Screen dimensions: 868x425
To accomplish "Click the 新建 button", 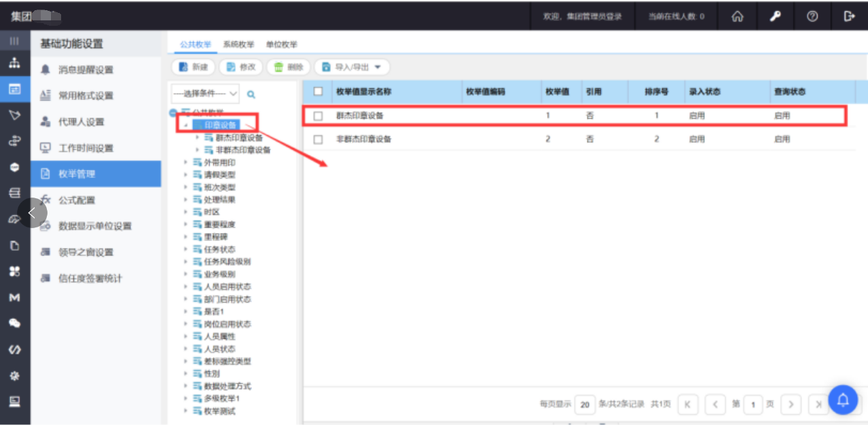I will click(193, 67).
